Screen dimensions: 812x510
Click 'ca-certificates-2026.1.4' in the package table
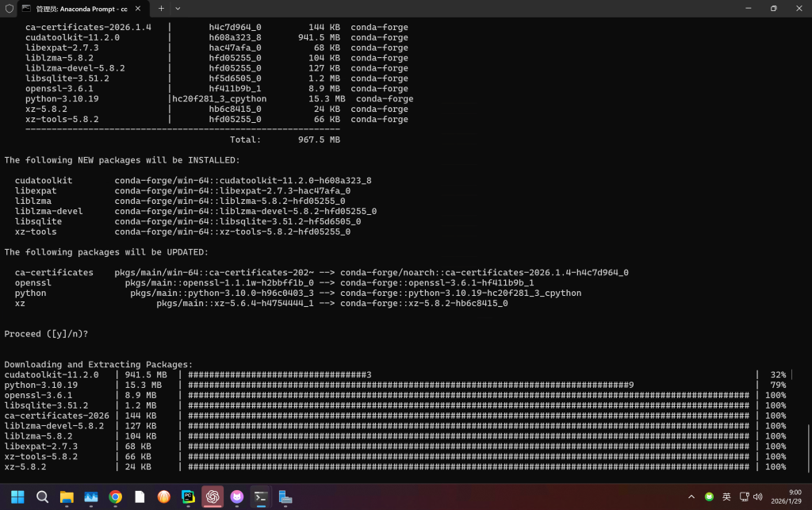pos(88,27)
